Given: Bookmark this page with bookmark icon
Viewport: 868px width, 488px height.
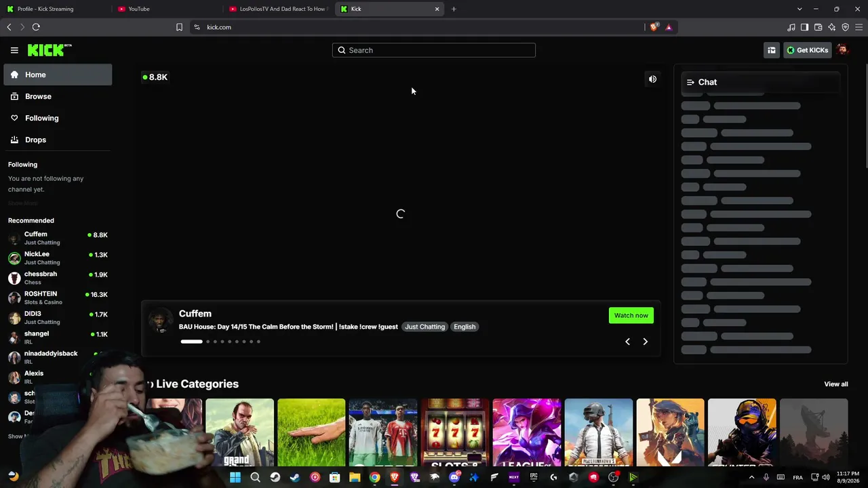Looking at the screenshot, I should (x=179, y=27).
